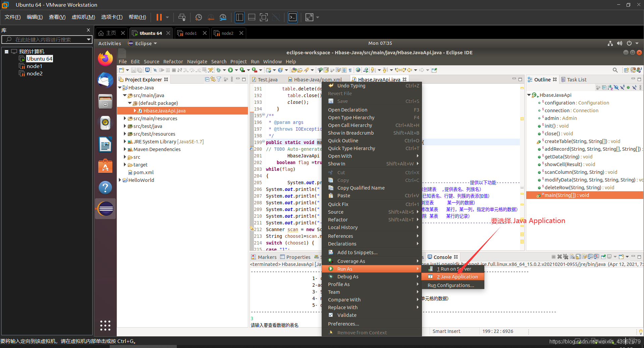The image size is (644, 348).
Task: Collapse the Hbase-Java project node
Action: [120, 87]
